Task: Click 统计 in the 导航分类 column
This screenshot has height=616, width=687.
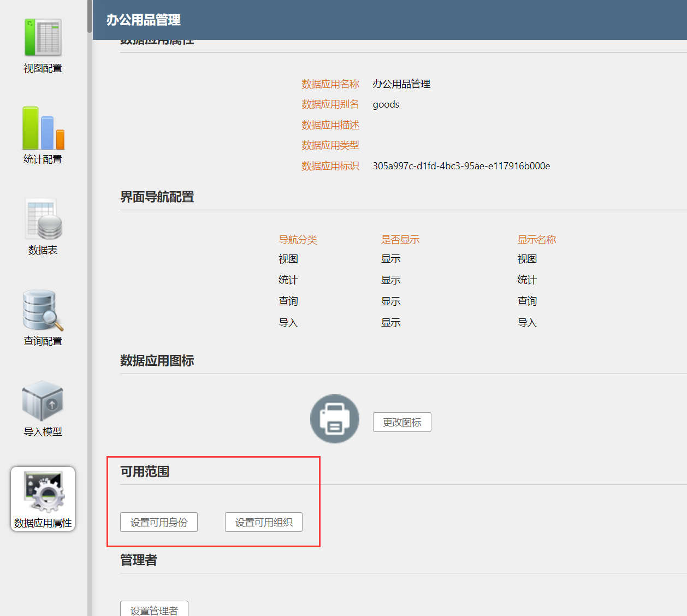Action: tap(288, 280)
